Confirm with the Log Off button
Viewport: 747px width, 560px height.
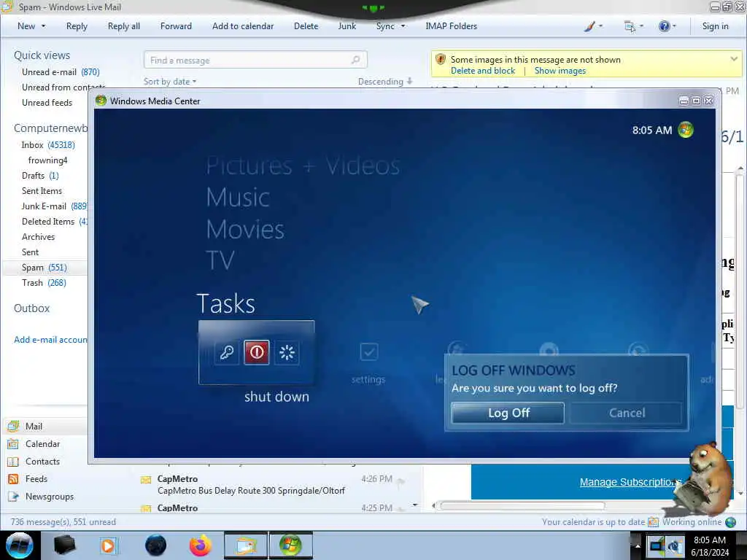[x=508, y=413]
